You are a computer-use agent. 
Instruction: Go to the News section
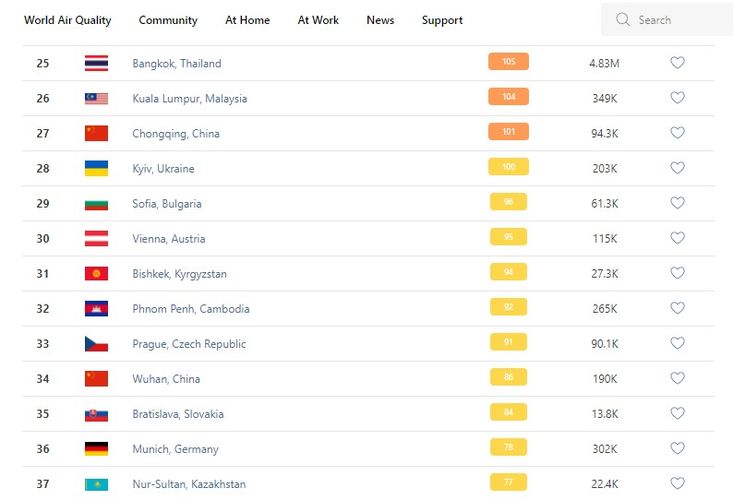(x=380, y=20)
